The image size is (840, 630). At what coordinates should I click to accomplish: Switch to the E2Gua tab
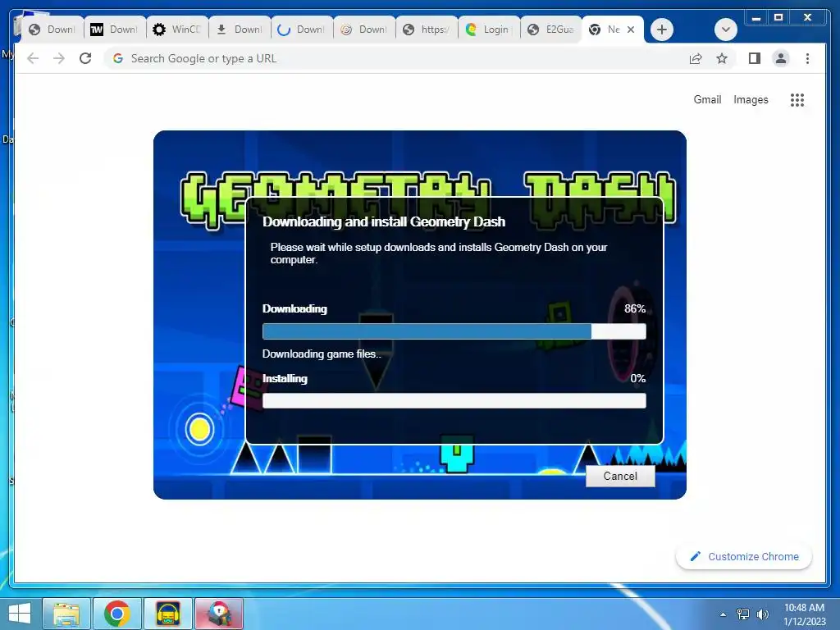tap(551, 30)
